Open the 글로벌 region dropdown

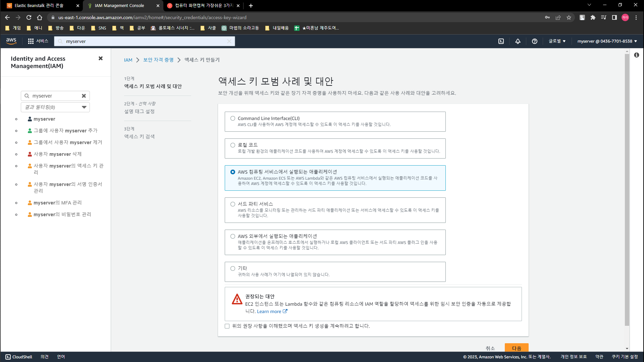click(557, 41)
